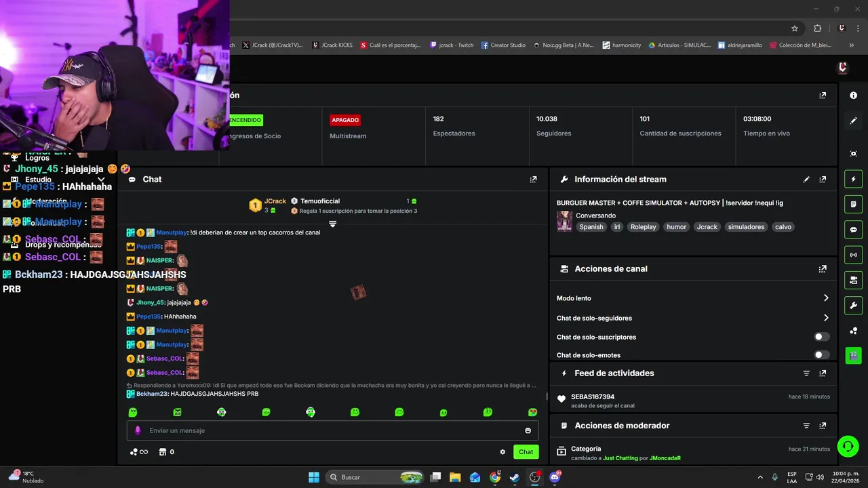Pop out the Chat panel
This screenshot has width=868, height=488.
coord(533,180)
